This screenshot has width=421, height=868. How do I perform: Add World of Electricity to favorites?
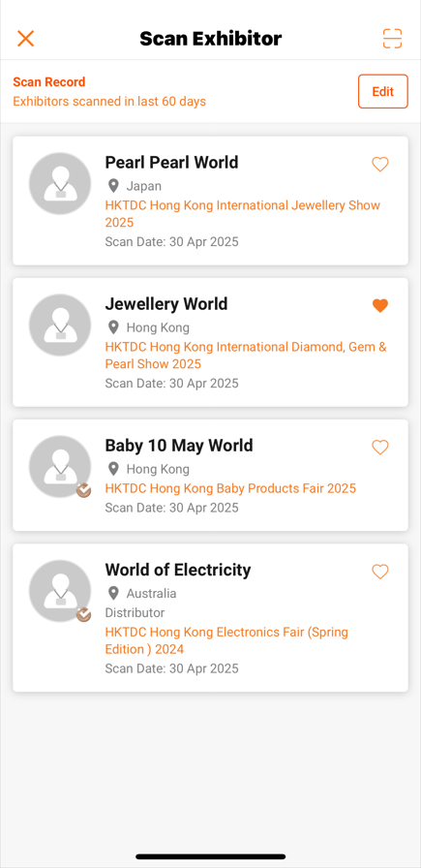(x=380, y=572)
